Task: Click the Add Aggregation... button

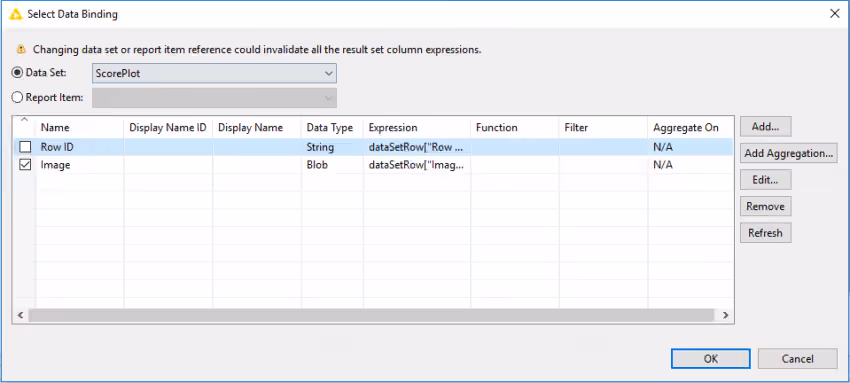Action: 789,153
